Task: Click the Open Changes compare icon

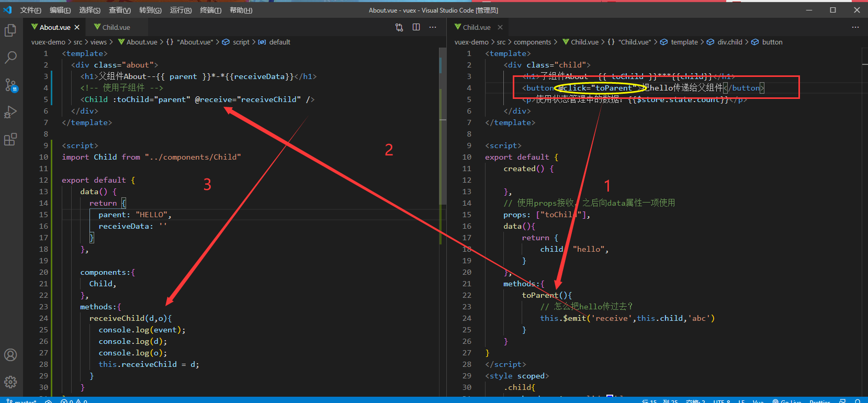Action: 399,27
